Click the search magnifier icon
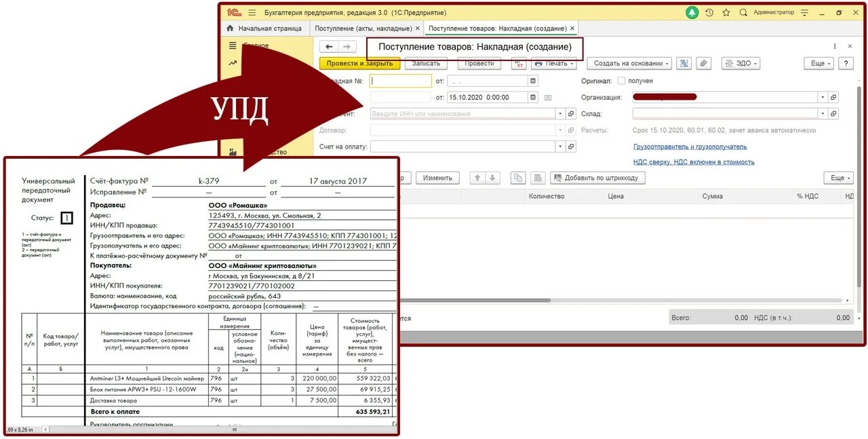Screen dimensions: 868x439 (x=743, y=12)
